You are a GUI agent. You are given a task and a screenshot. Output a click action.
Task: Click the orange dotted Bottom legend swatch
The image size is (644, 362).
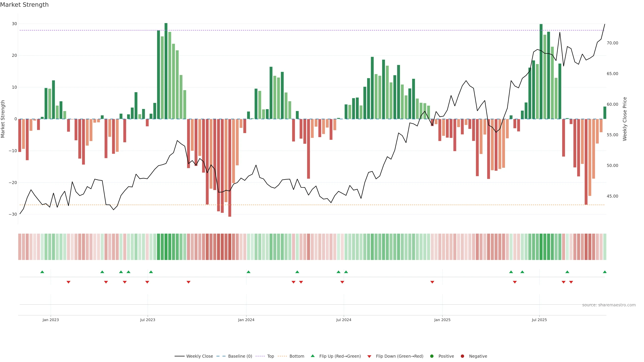282,356
